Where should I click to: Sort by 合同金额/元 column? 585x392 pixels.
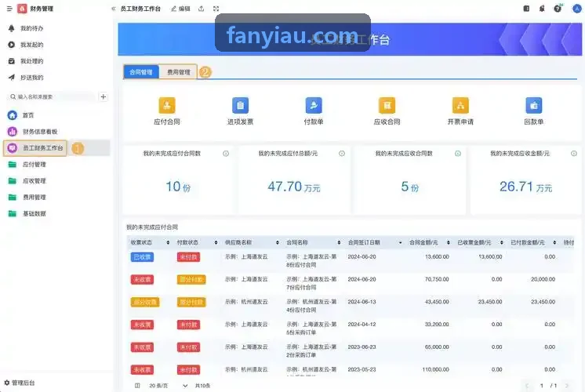(x=449, y=242)
